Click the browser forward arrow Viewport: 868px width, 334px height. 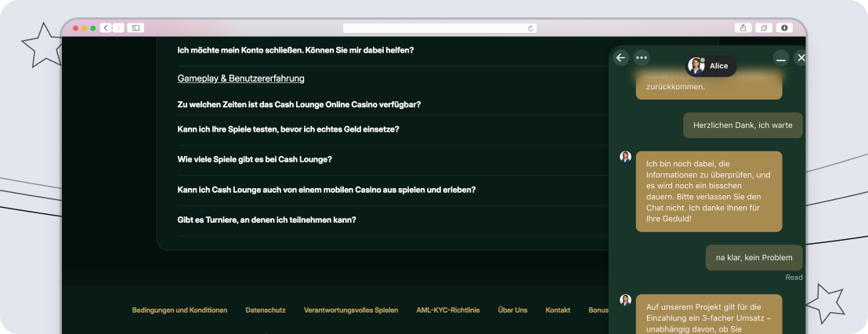118,27
